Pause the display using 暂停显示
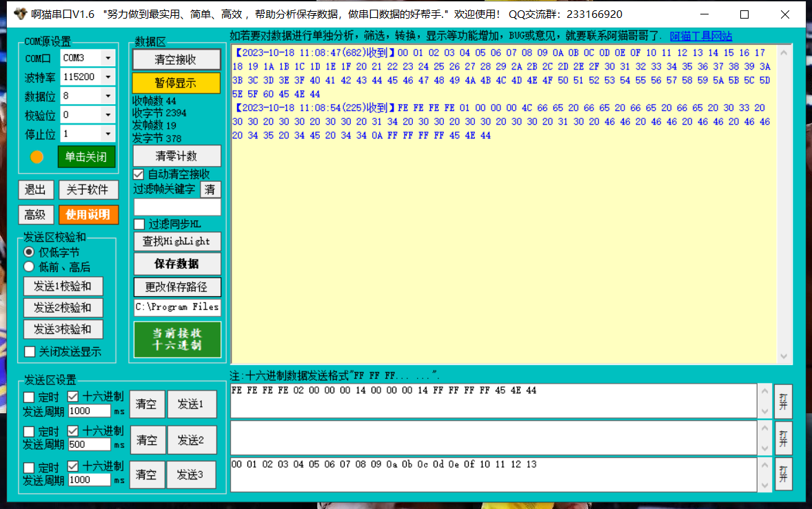Screen dimensions: 812x509 click(x=176, y=83)
